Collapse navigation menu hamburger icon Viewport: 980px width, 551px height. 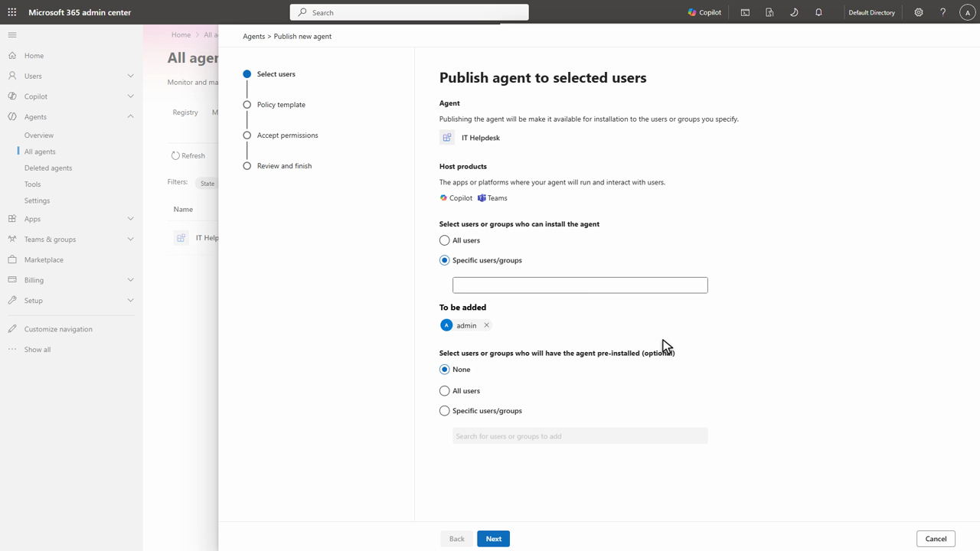(11, 35)
